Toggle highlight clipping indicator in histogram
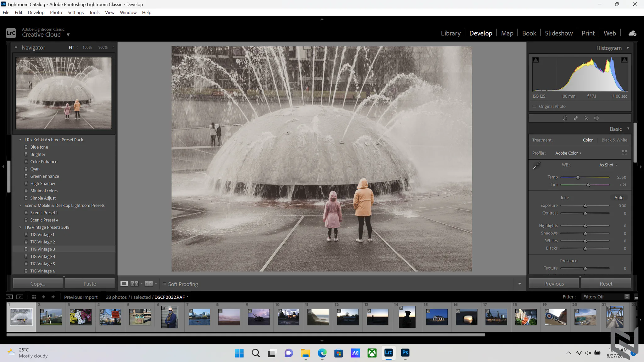 [x=625, y=60]
